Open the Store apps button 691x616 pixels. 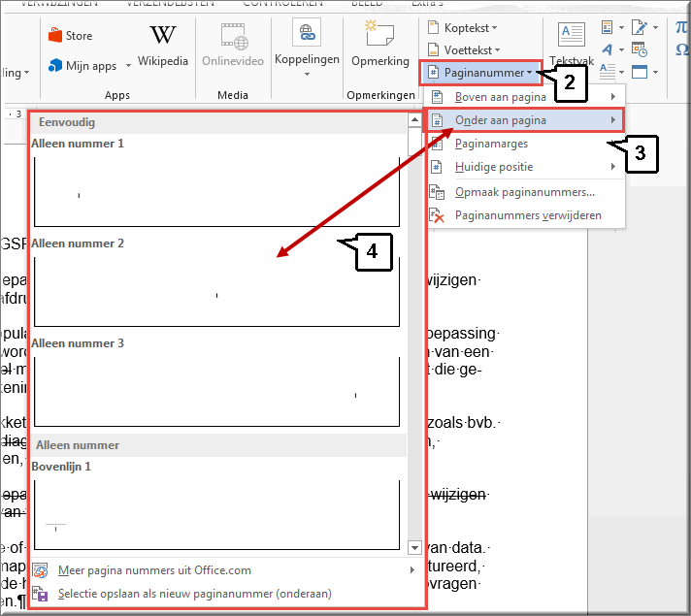point(71,35)
